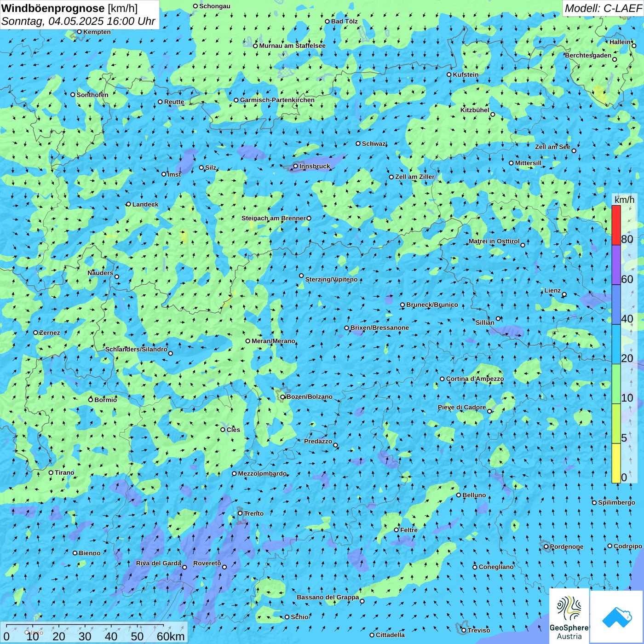Click the GeoSphere Austria logo
Viewport: 644px width, 644px height.
point(569,616)
